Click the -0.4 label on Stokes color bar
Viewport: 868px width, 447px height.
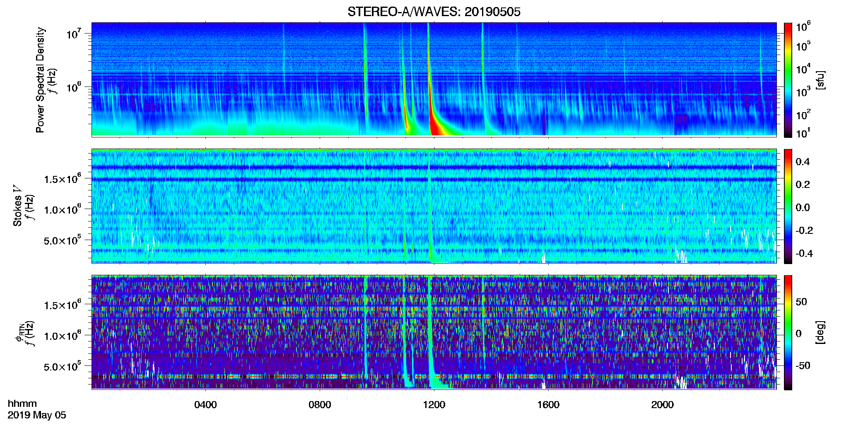pyautogui.click(x=804, y=253)
